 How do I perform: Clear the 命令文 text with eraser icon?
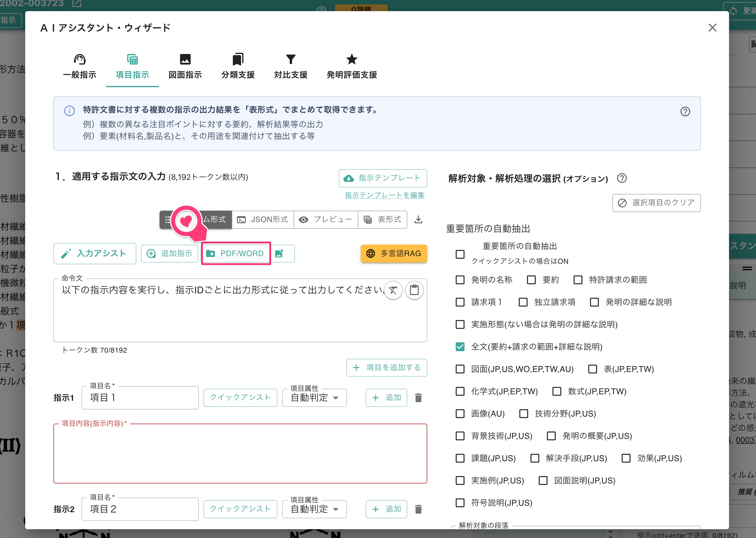(393, 290)
